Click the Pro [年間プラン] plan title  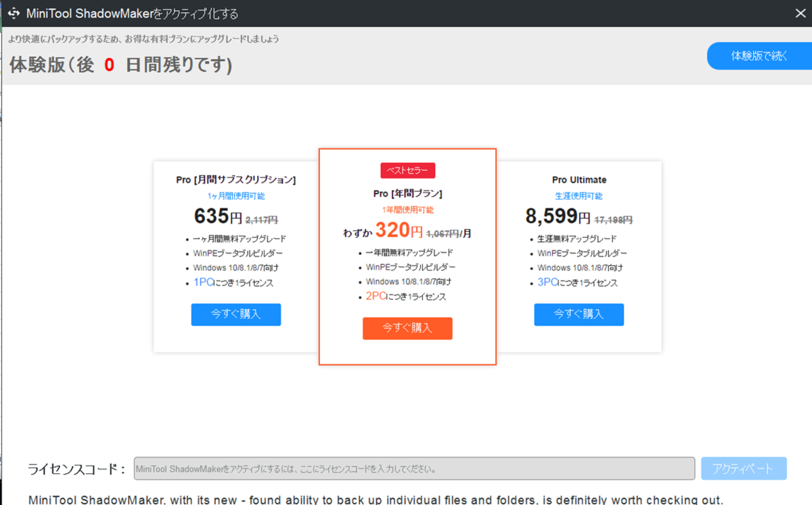(x=407, y=193)
